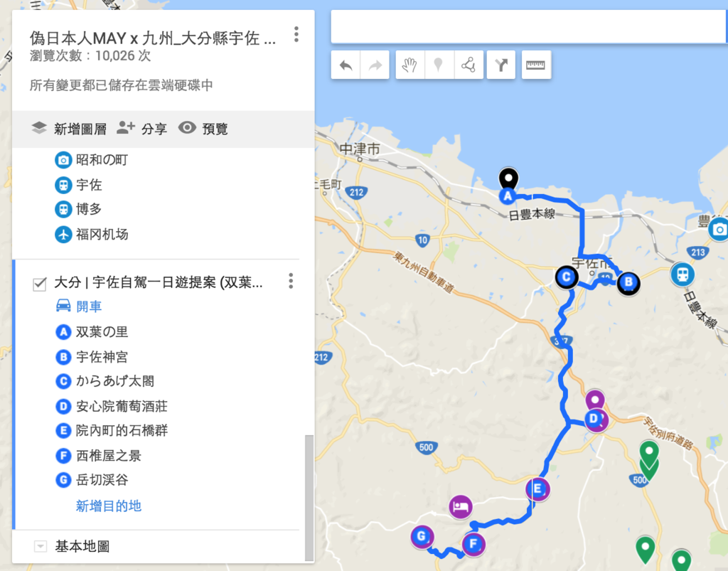The height and width of the screenshot is (571, 728).
Task: Select destination G 岳切渓谷 in list
Action: coord(92,480)
